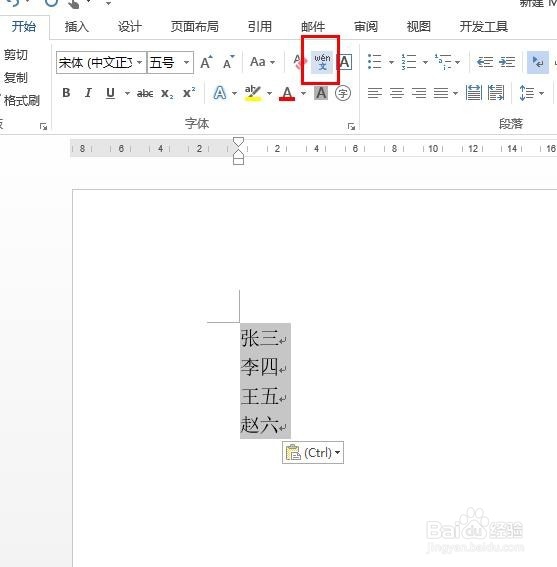Toggle strikethrough abc formatting
Image resolution: width=557 pixels, height=567 pixels.
click(145, 93)
